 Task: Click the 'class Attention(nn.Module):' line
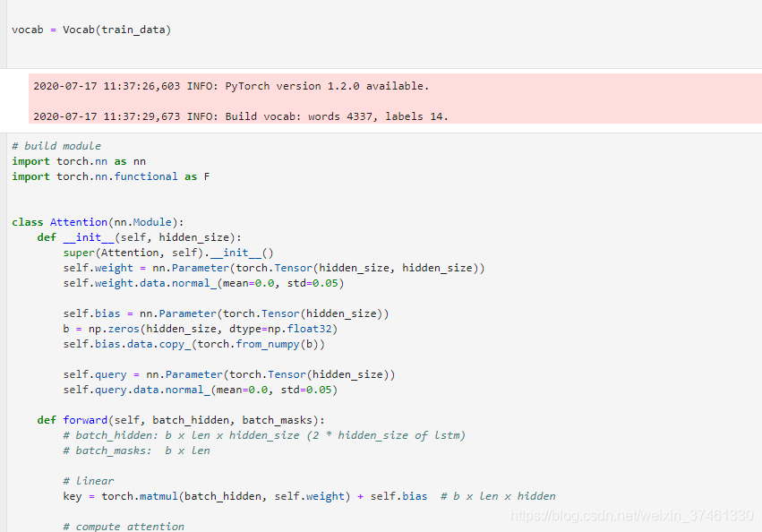[x=98, y=222]
